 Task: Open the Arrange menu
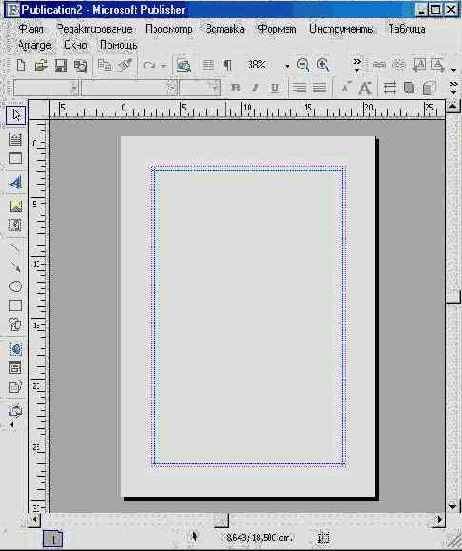tap(34, 45)
